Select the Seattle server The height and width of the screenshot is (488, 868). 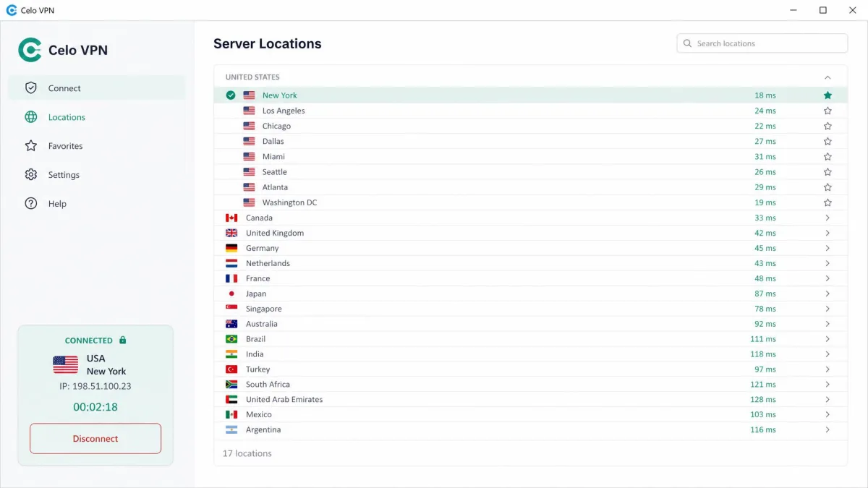click(x=530, y=172)
